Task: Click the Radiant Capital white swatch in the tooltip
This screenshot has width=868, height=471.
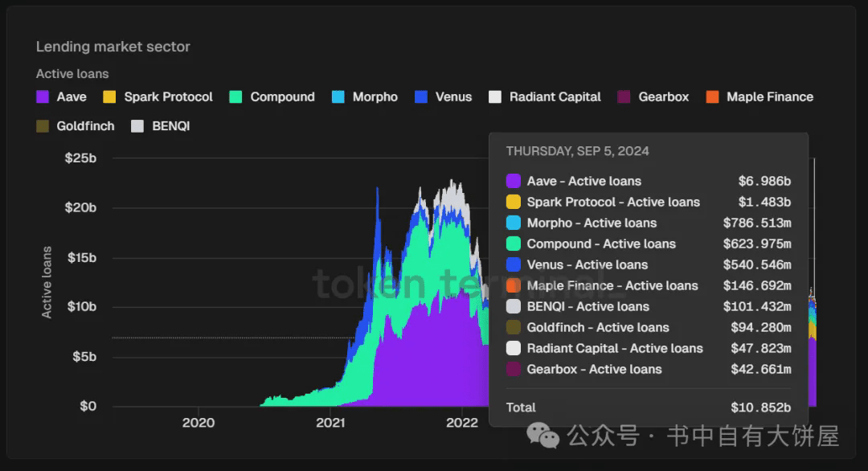Action: tap(513, 348)
